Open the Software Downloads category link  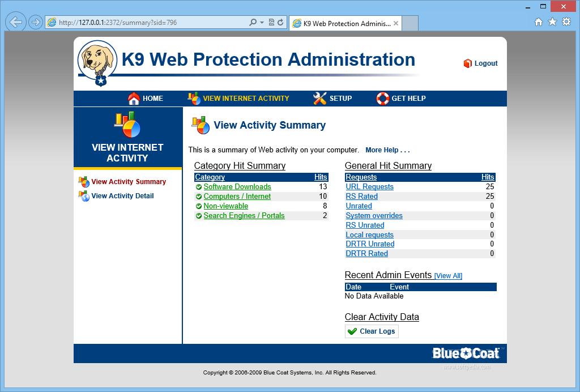[237, 187]
